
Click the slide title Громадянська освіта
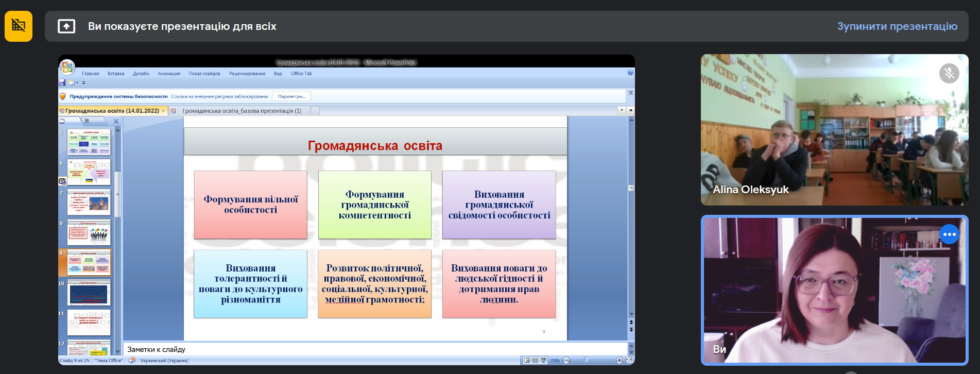[375, 146]
